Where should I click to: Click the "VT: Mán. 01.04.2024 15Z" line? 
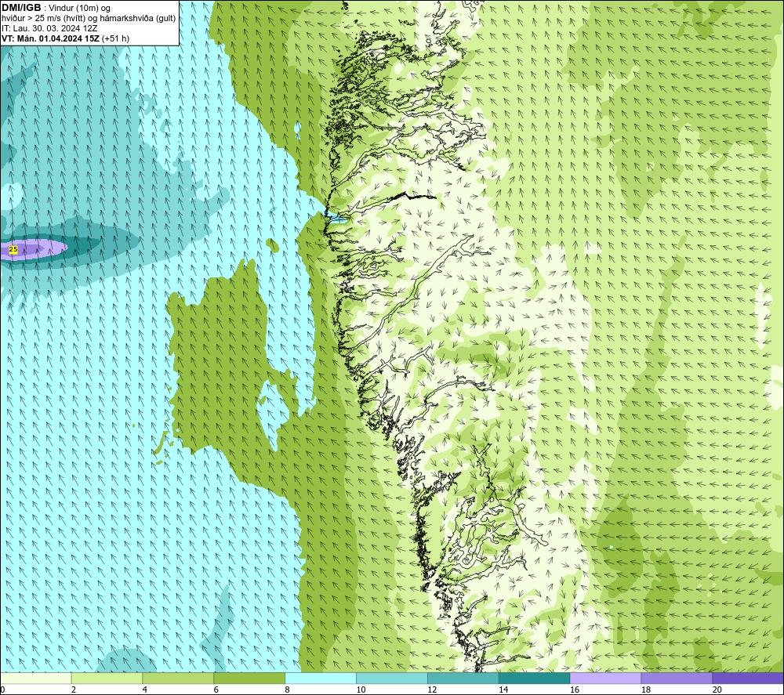point(50,38)
